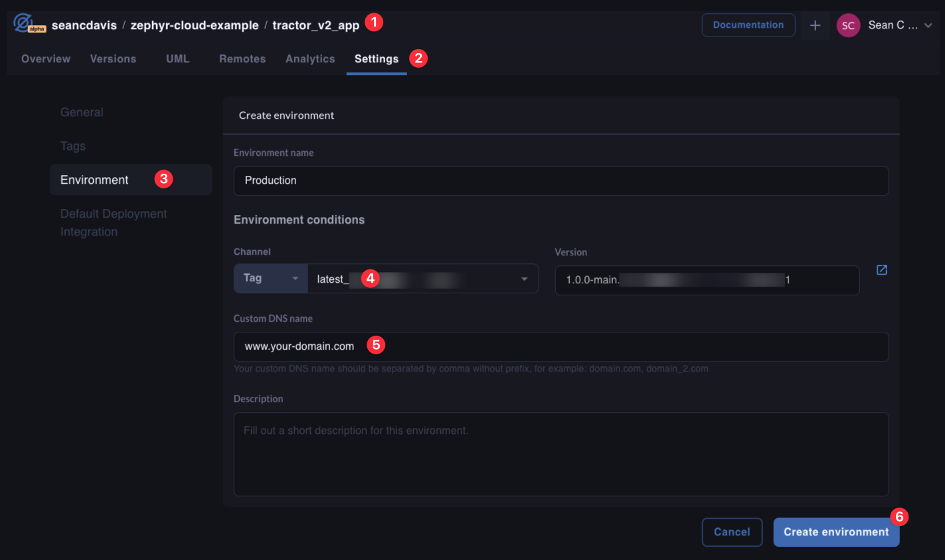Click the Zephyr alpha logo icon
945x560 pixels.
click(29, 24)
